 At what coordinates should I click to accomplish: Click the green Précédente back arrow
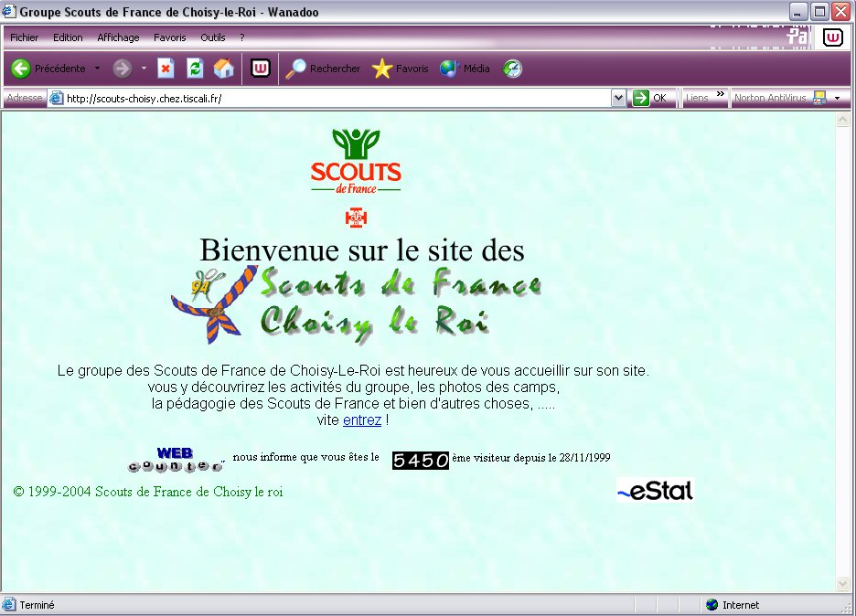21,69
